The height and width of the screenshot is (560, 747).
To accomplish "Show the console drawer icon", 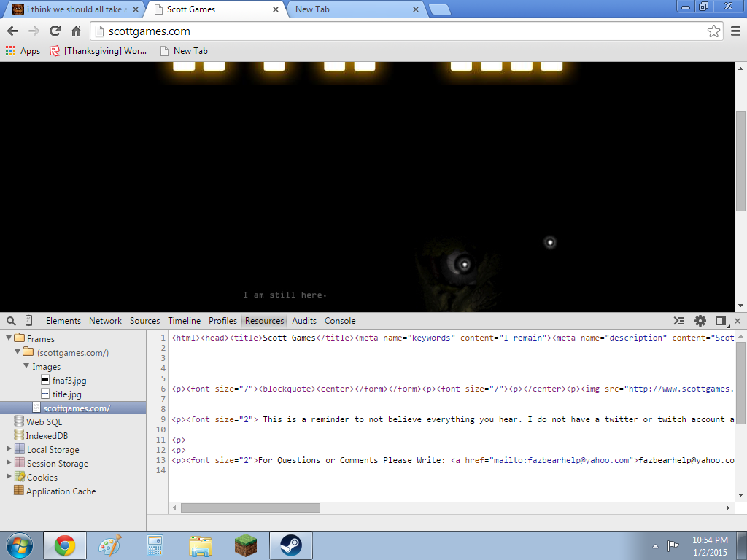I will 679,321.
